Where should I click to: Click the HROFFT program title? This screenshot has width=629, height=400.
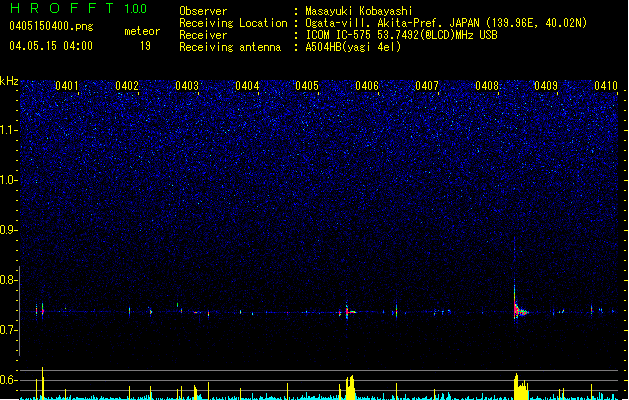[62, 8]
